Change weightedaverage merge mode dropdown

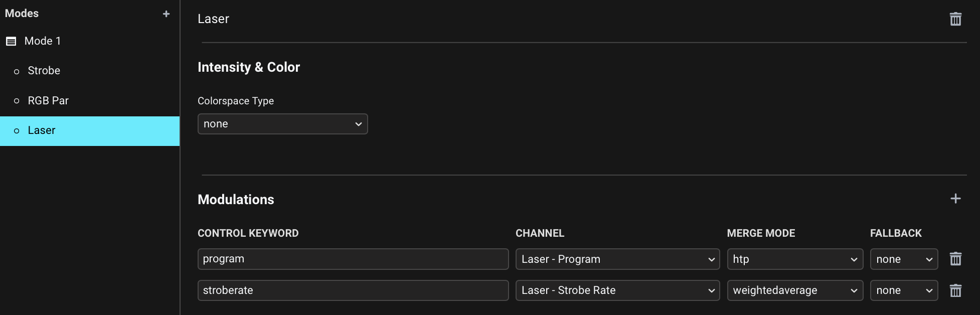[x=794, y=290]
